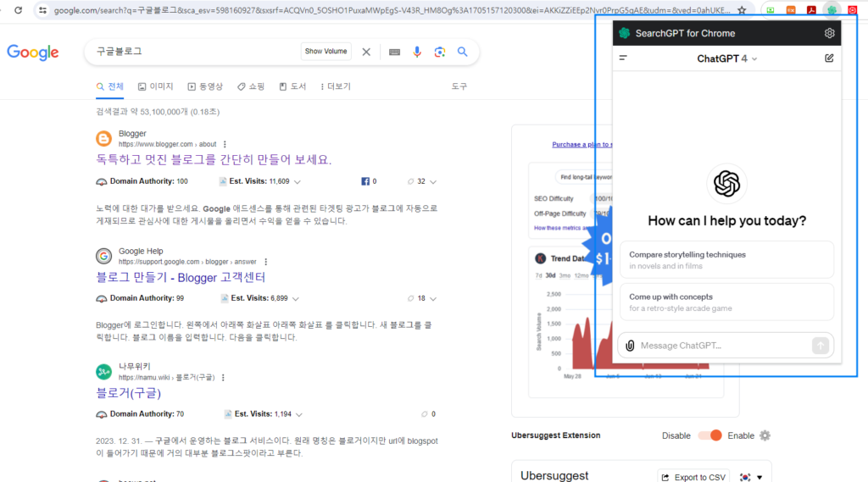Switch to the 쇼핑 tab
The height and width of the screenshot is (482, 868).
(x=251, y=86)
